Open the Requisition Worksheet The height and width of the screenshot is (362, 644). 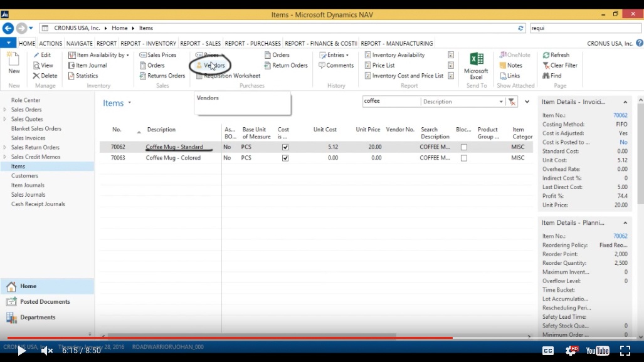(x=228, y=76)
